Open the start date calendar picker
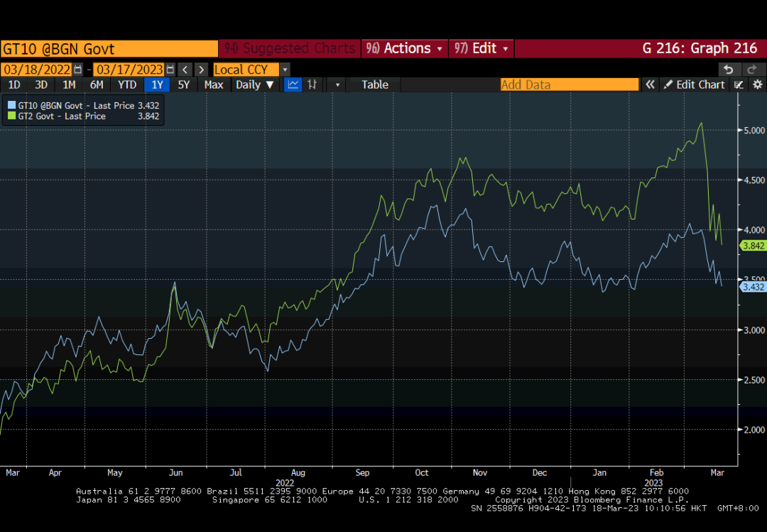 tap(77, 70)
